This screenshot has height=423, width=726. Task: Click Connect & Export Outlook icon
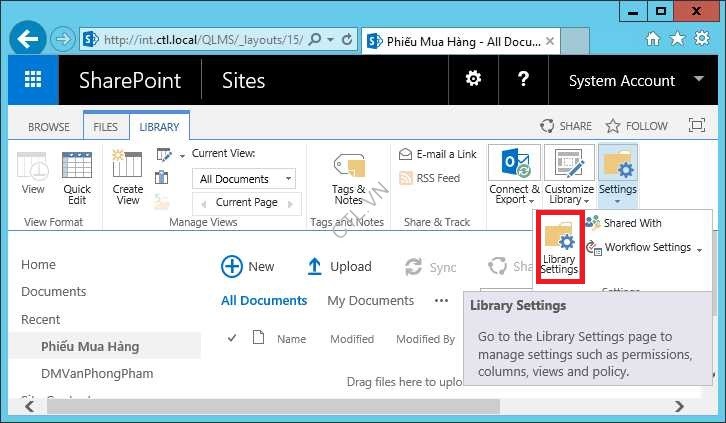[x=514, y=176]
